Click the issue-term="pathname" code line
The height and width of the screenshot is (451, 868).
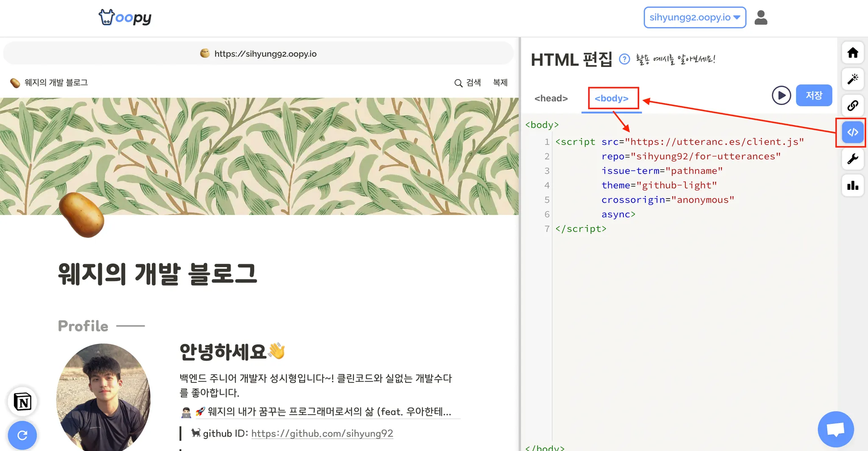[662, 171]
